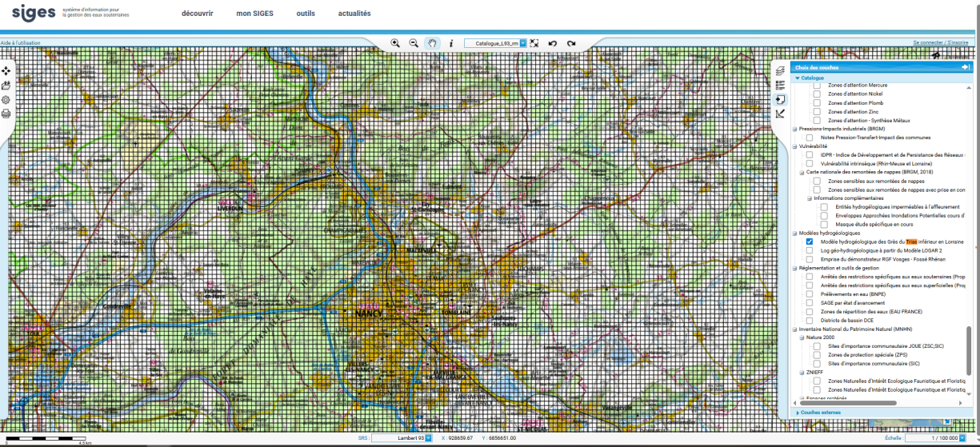Select the add layers catalogue icon
The width and height of the screenshot is (980, 447).
click(x=780, y=99)
